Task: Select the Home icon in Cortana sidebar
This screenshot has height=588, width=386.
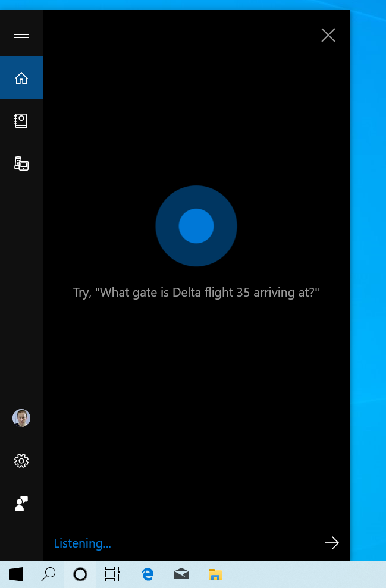Action: [21, 78]
